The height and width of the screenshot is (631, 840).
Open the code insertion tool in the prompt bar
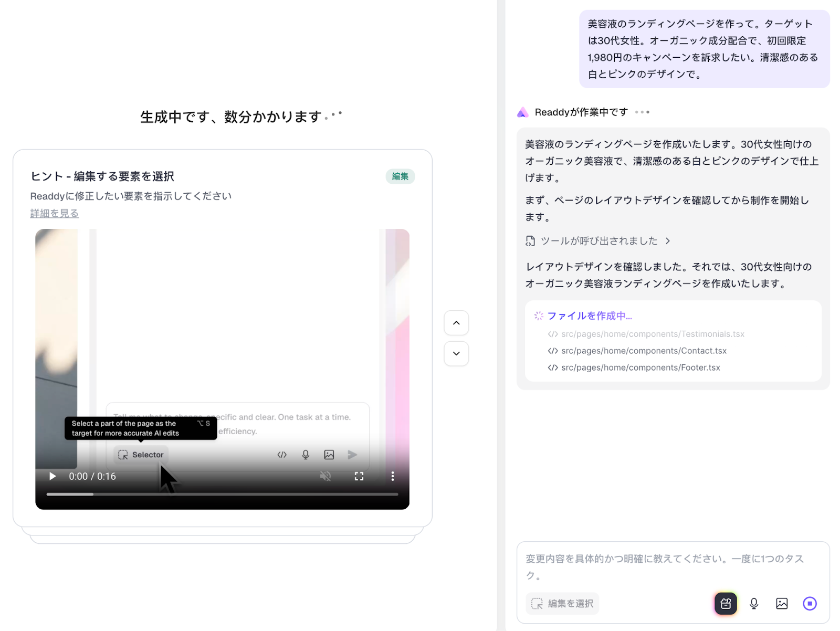click(x=281, y=455)
